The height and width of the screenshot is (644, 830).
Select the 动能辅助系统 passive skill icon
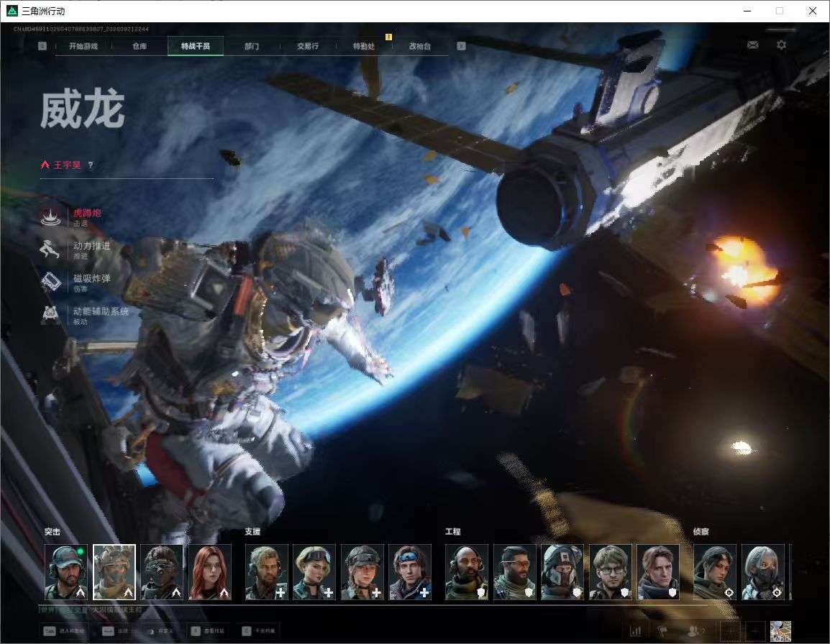(x=51, y=315)
